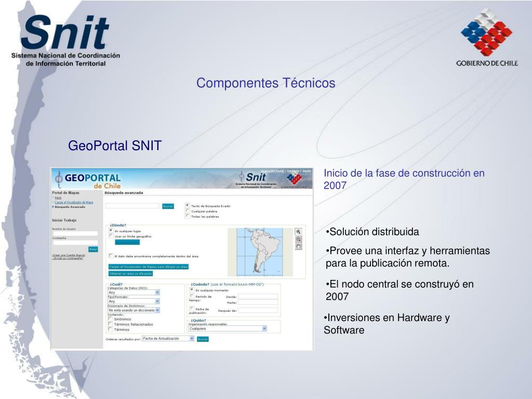
Task: Click '¿Crear una Cuenta Nueva?' link
Action: click(x=69, y=255)
